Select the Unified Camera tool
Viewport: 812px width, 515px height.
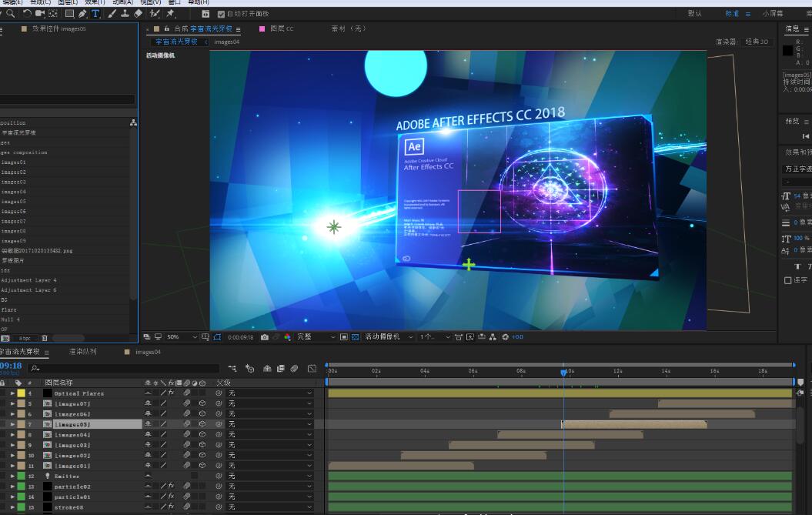click(40, 13)
